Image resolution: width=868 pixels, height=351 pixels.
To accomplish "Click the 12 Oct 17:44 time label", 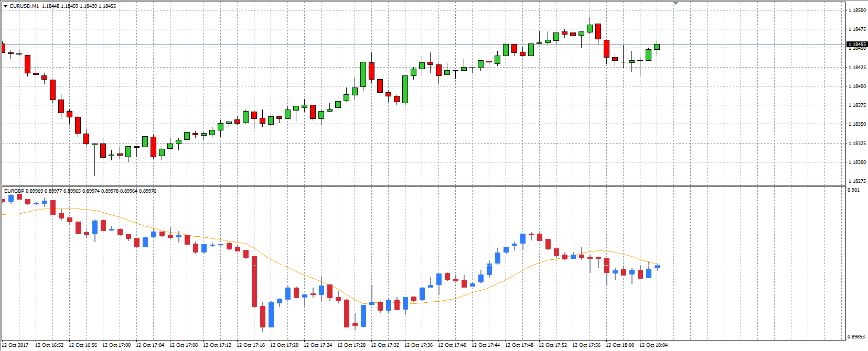I will point(486,345).
